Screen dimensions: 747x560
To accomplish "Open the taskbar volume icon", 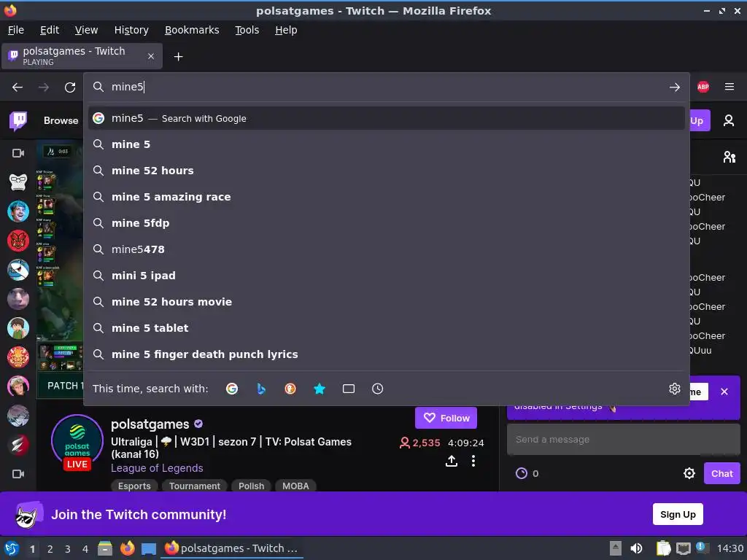I will click(636, 548).
